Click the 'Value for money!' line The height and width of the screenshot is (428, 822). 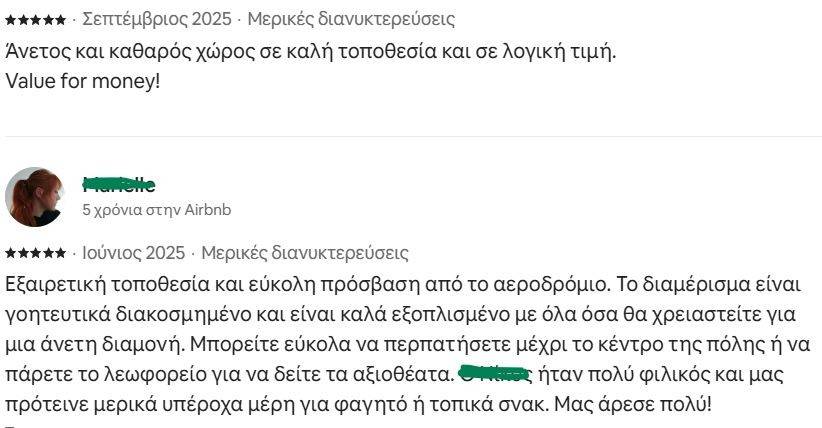82,81
